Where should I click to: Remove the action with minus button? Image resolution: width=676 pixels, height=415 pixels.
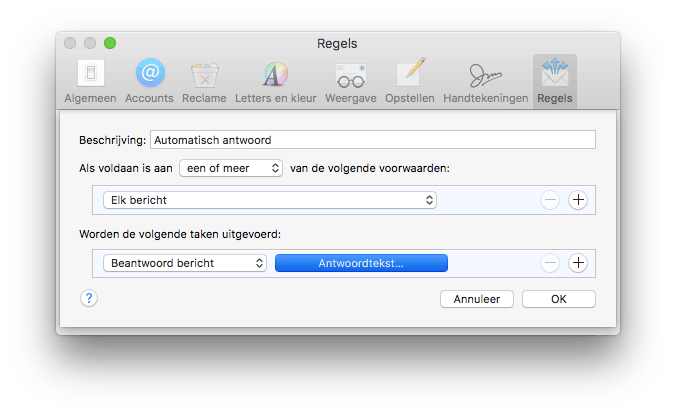[550, 263]
